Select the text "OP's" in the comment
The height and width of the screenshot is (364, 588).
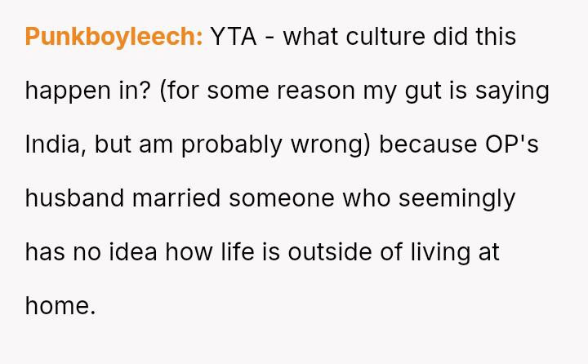tap(512, 144)
